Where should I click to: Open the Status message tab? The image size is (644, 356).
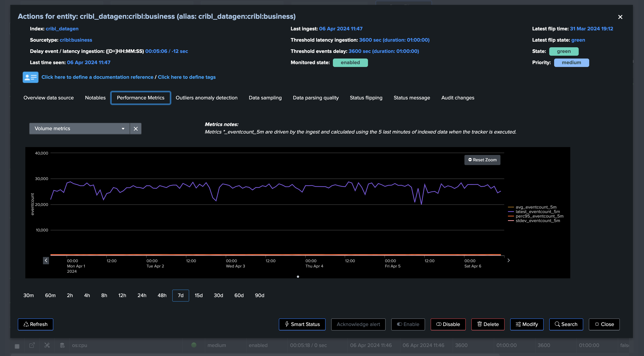[412, 98]
